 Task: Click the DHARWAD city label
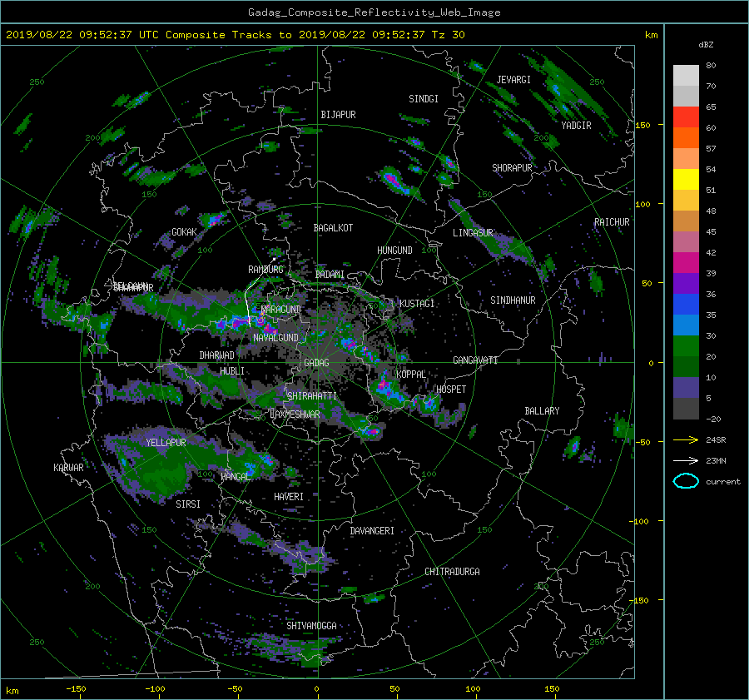point(216,355)
